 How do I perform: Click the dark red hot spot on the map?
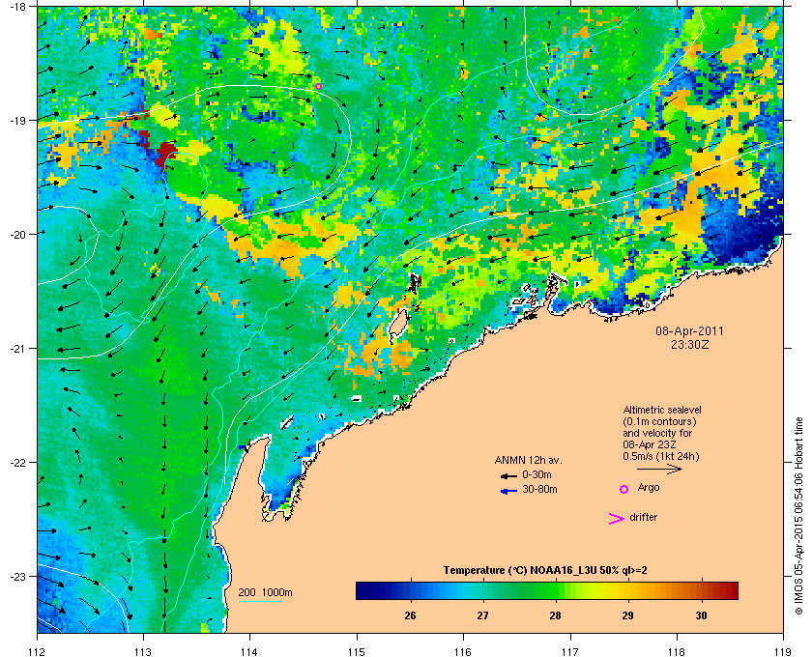tap(165, 153)
